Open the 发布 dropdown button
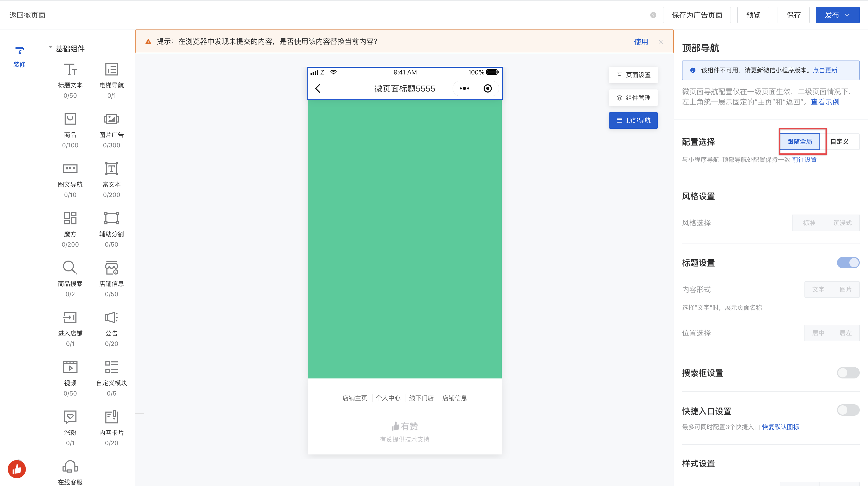868x486 pixels. coord(837,15)
